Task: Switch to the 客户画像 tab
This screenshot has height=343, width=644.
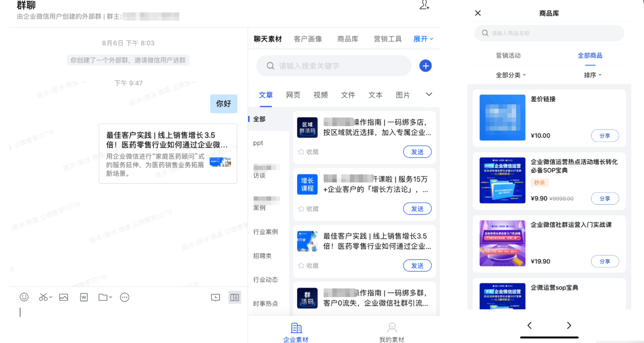Action: (308, 39)
